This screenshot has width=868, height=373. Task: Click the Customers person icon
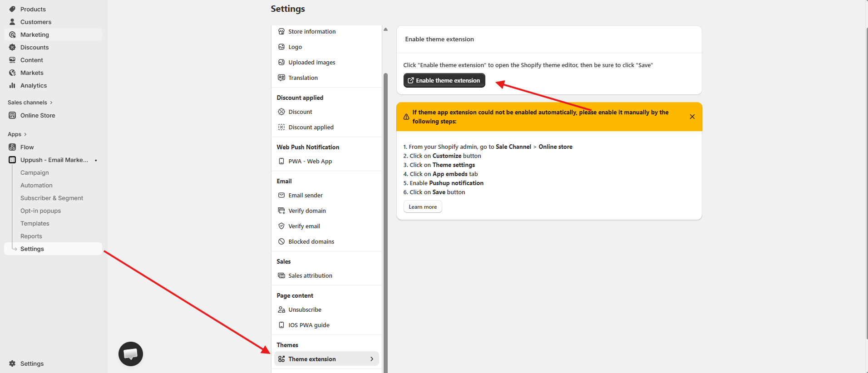click(12, 22)
